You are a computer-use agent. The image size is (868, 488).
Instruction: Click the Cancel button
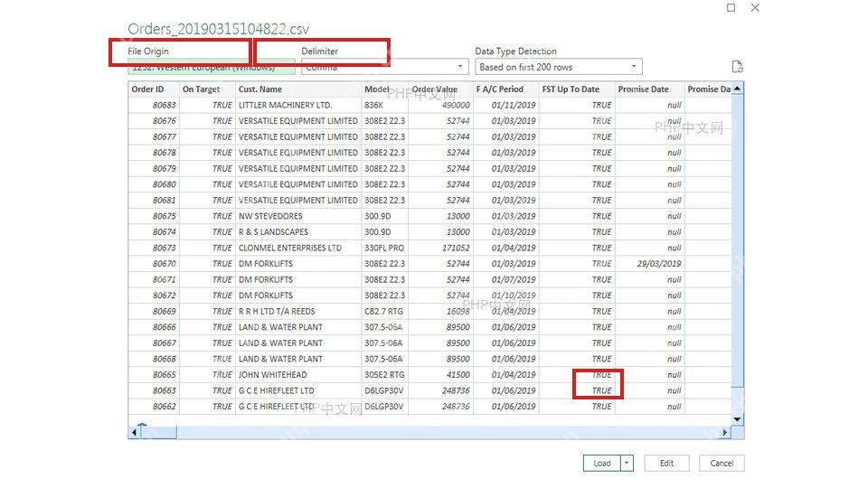(x=722, y=463)
